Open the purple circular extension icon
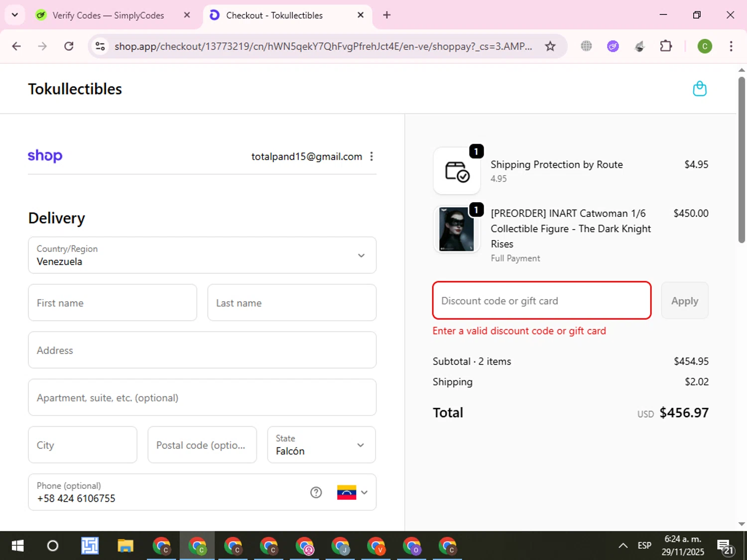The height and width of the screenshot is (560, 747). (x=613, y=46)
